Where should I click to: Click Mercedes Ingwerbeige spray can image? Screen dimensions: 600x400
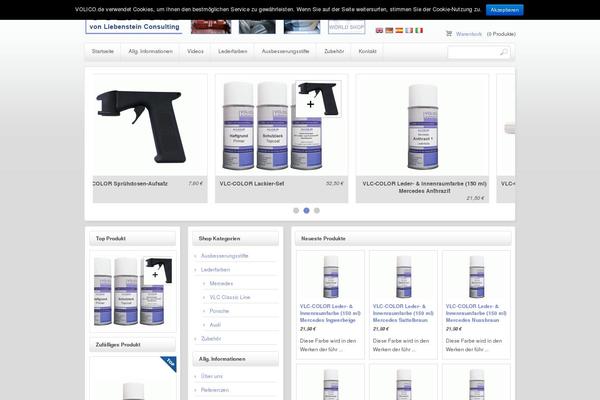(331, 277)
